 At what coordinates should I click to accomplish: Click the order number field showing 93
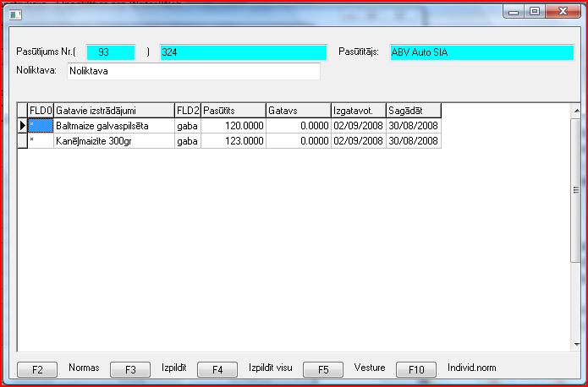[110, 52]
